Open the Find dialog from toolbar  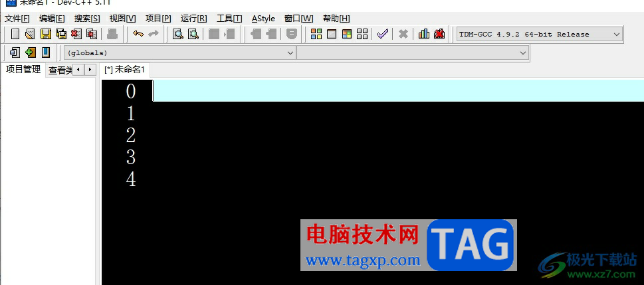(x=178, y=34)
